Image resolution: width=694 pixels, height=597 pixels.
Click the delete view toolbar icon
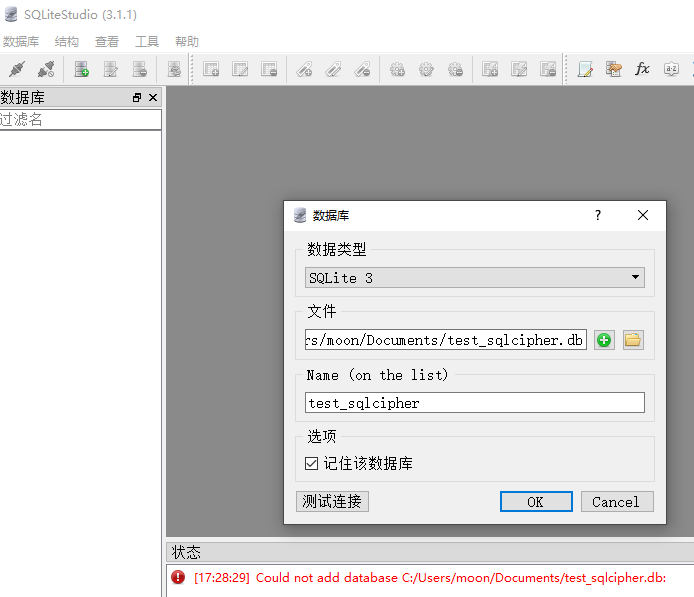548,69
